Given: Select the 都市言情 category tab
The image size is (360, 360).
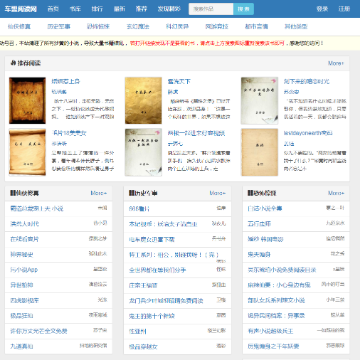Looking at the screenshot, I should (x=256, y=26).
